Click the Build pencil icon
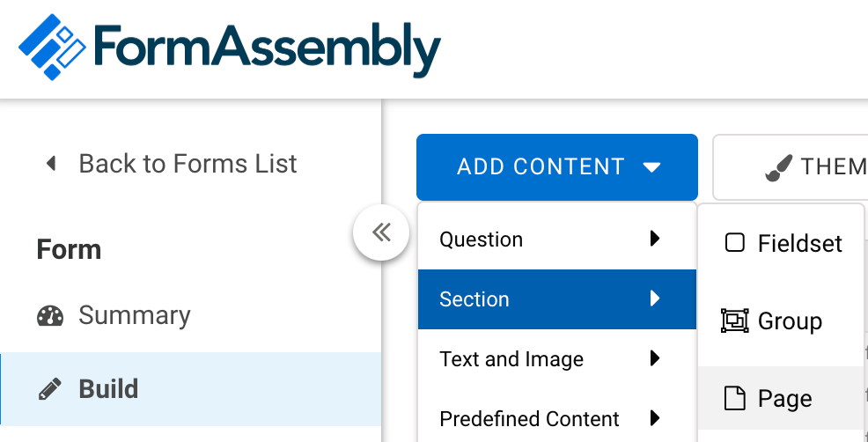The image size is (868, 442). (50, 389)
